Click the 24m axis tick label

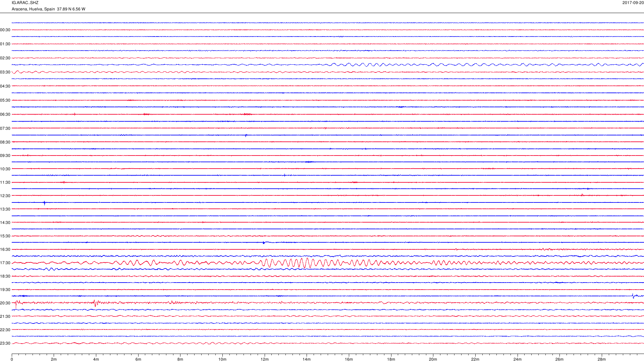(517, 359)
